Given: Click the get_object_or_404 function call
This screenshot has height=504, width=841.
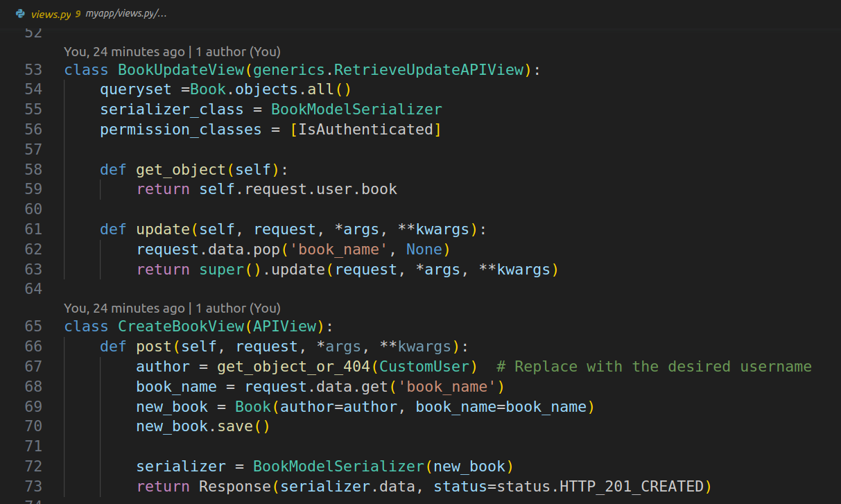Looking at the screenshot, I should (x=293, y=366).
